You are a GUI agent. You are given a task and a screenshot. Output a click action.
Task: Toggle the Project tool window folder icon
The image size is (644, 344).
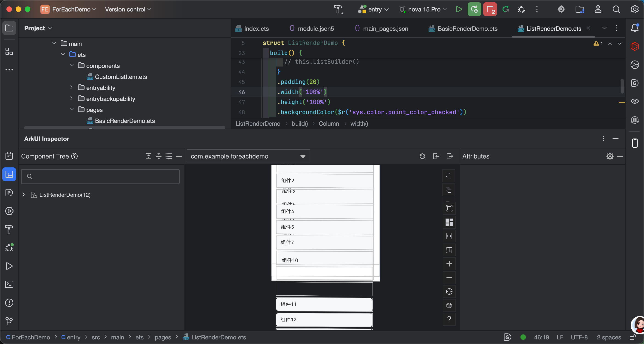pos(9,28)
